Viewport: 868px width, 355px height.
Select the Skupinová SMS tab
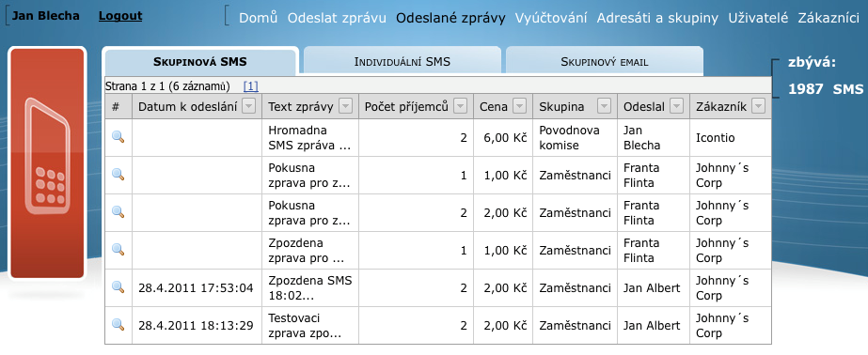200,61
